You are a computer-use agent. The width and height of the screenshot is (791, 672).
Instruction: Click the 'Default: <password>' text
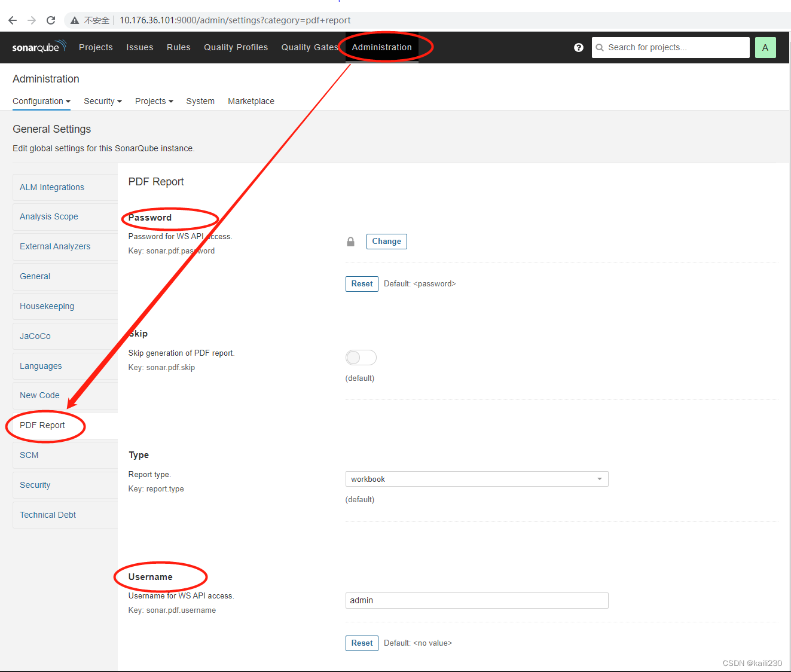pyautogui.click(x=420, y=284)
